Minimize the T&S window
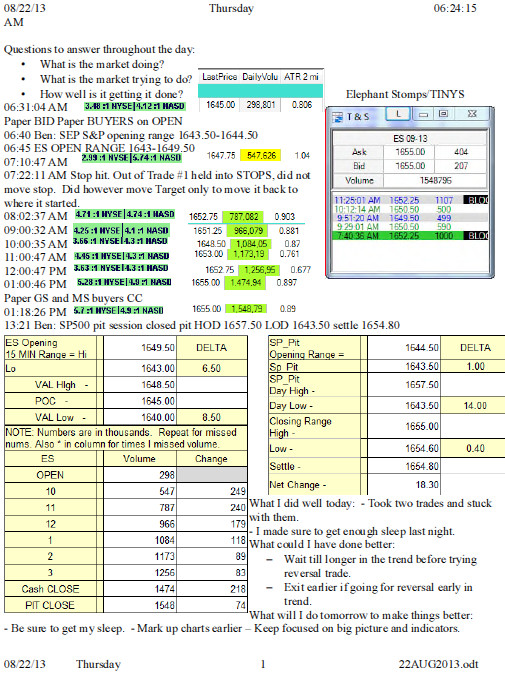The image size is (505, 675). pyautogui.click(x=423, y=114)
